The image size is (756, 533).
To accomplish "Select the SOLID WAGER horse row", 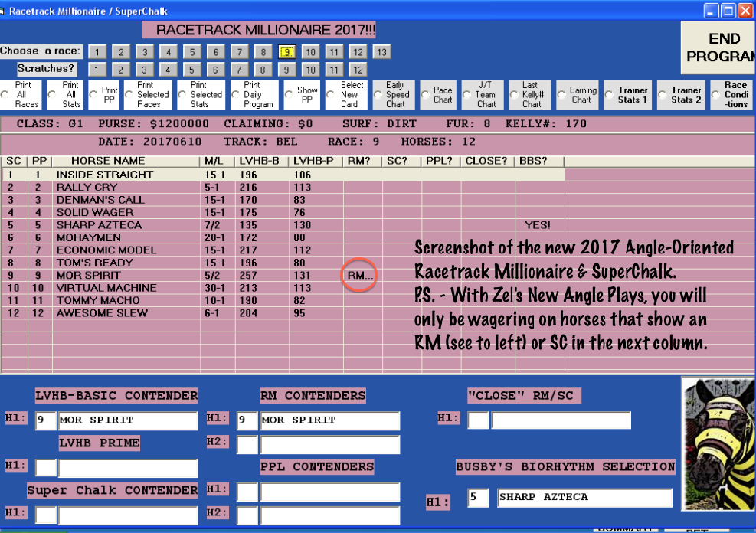I will [x=283, y=213].
